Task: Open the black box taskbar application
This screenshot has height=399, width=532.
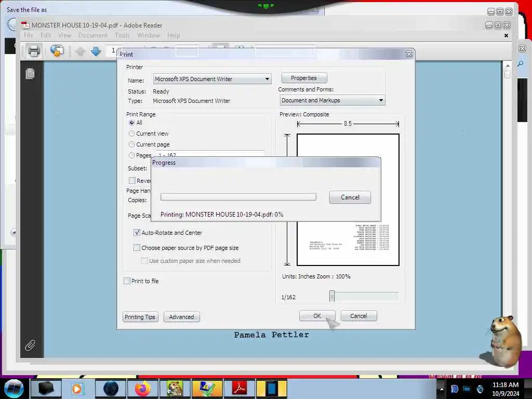Action: click(x=46, y=389)
